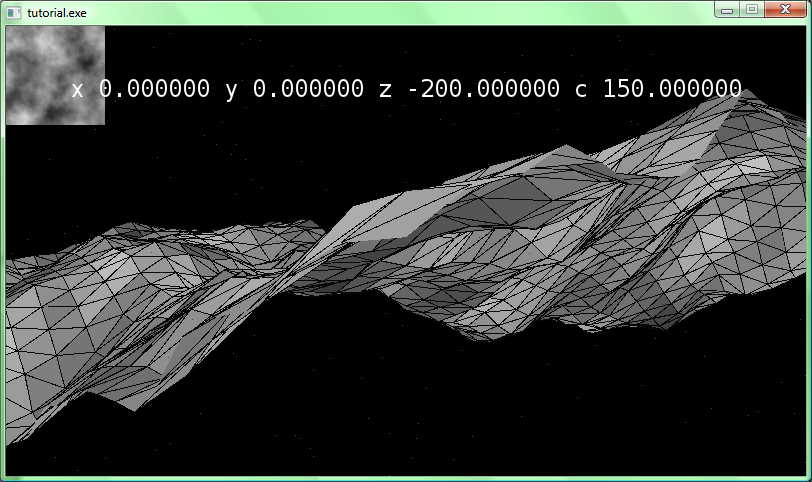Maximize the tutorial.exe window

tap(751, 9)
